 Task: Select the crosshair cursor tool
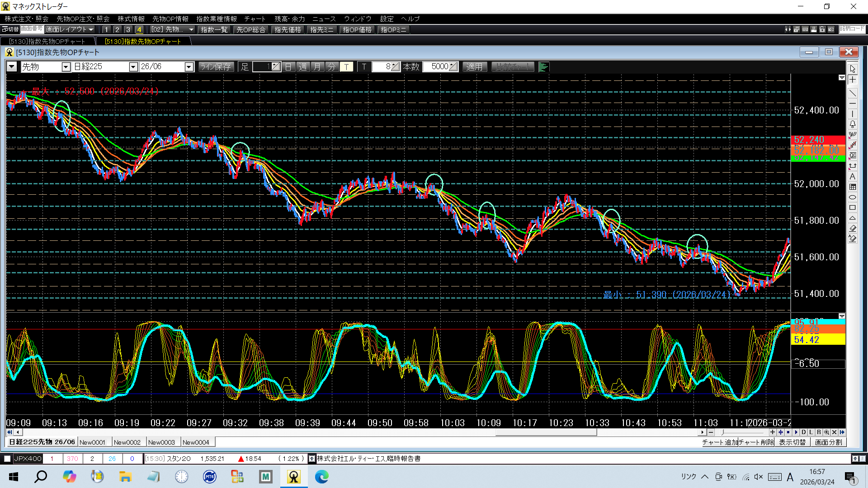click(x=852, y=80)
